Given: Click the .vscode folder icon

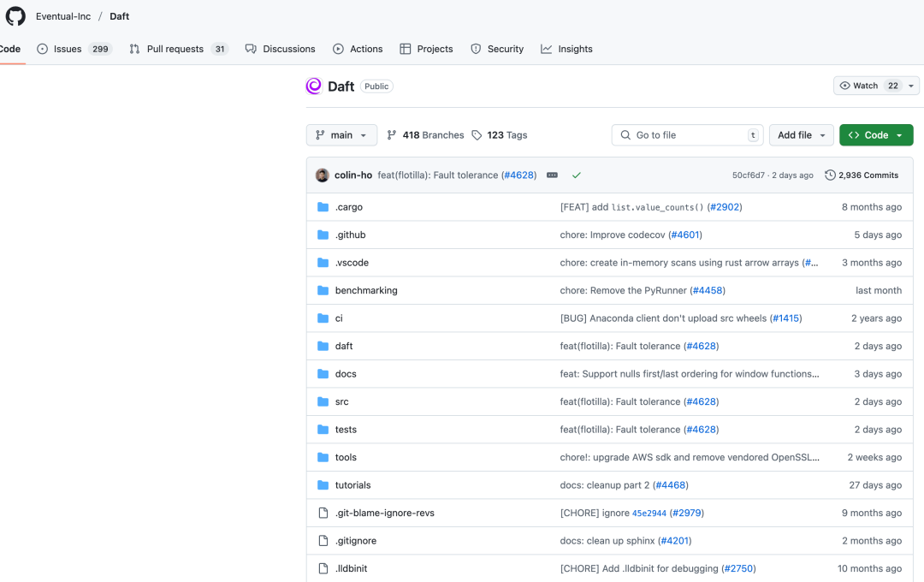Looking at the screenshot, I should tap(323, 263).
